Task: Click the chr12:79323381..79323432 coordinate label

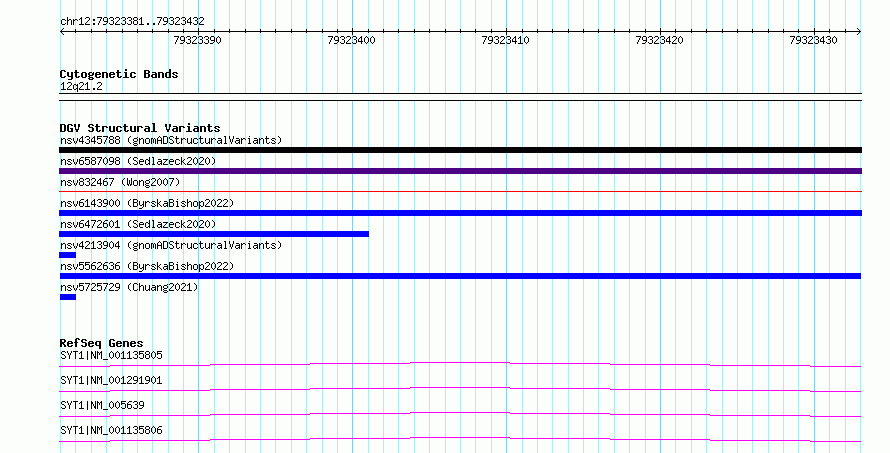Action: 132,22
